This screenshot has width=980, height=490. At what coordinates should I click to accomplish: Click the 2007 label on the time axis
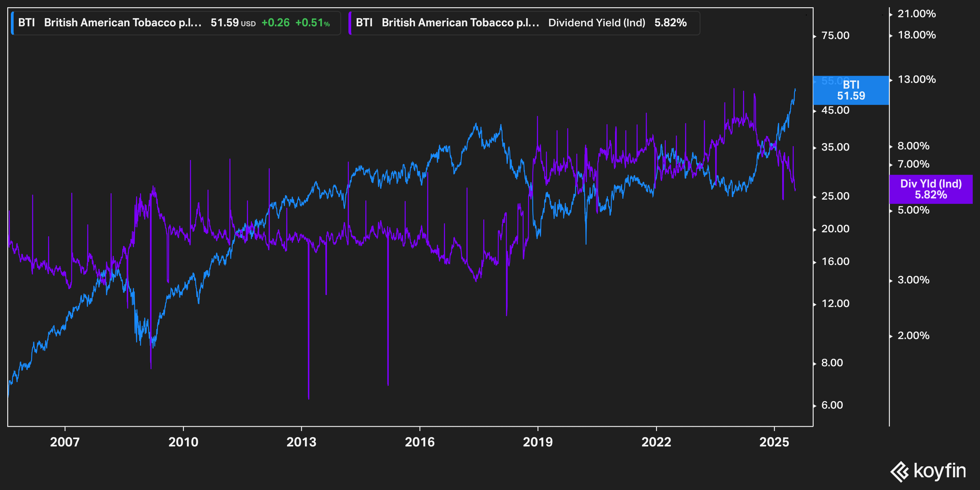pyautogui.click(x=65, y=442)
